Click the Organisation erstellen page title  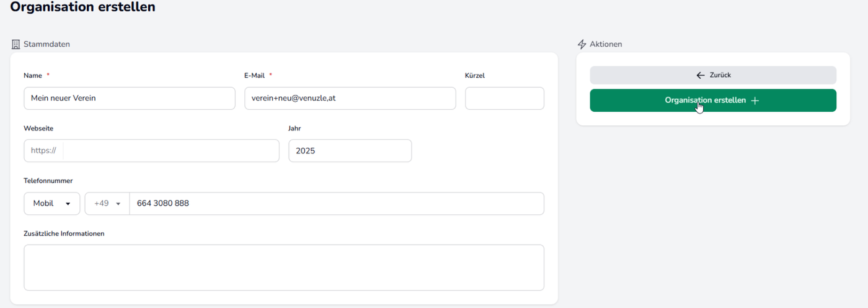(82, 7)
